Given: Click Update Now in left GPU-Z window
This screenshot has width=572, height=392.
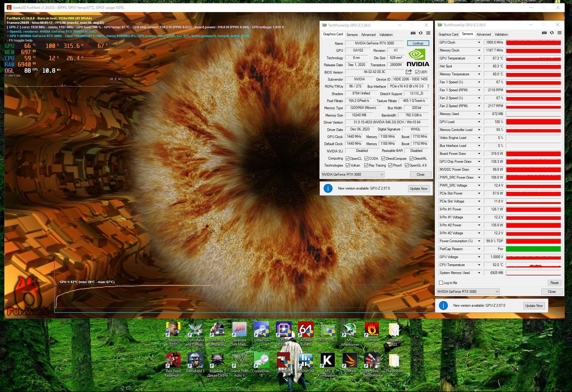Looking at the screenshot, I should (418, 189).
